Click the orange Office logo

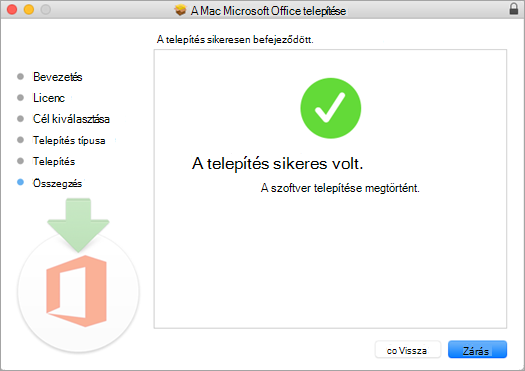point(77,291)
